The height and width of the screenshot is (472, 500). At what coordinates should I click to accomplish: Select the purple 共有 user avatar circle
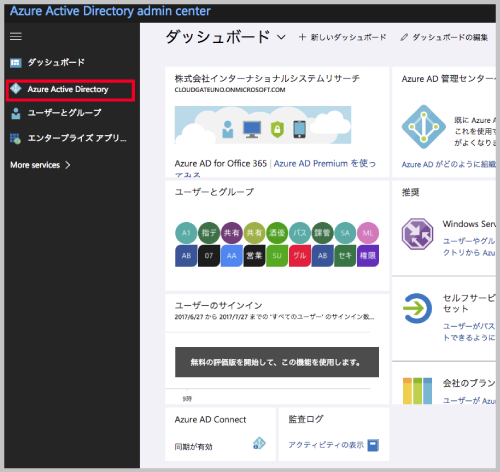coord(231,233)
